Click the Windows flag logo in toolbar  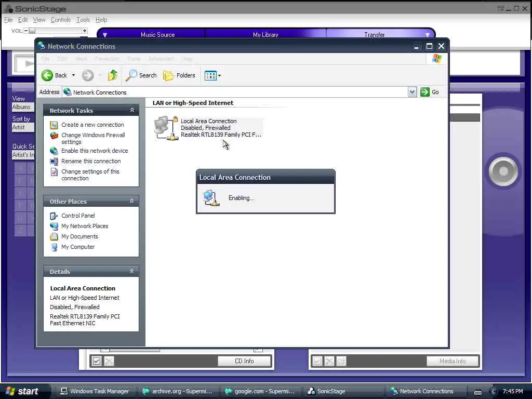pyautogui.click(x=437, y=59)
